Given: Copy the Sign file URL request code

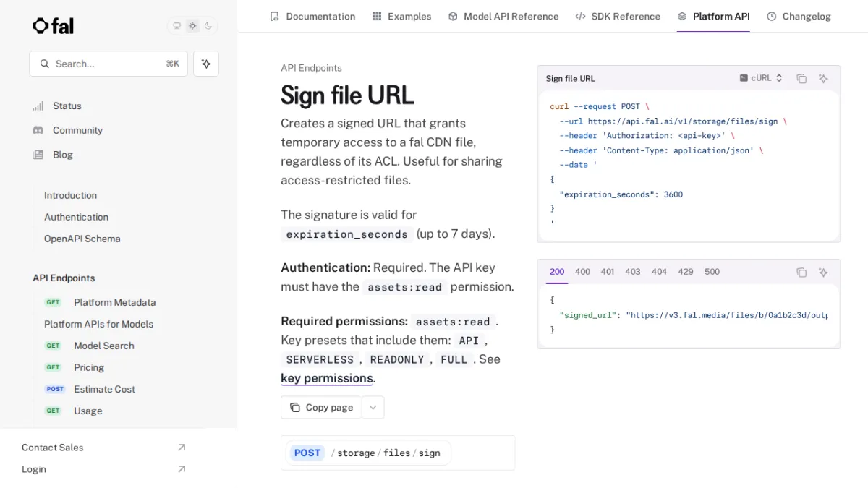Looking at the screenshot, I should (x=801, y=78).
